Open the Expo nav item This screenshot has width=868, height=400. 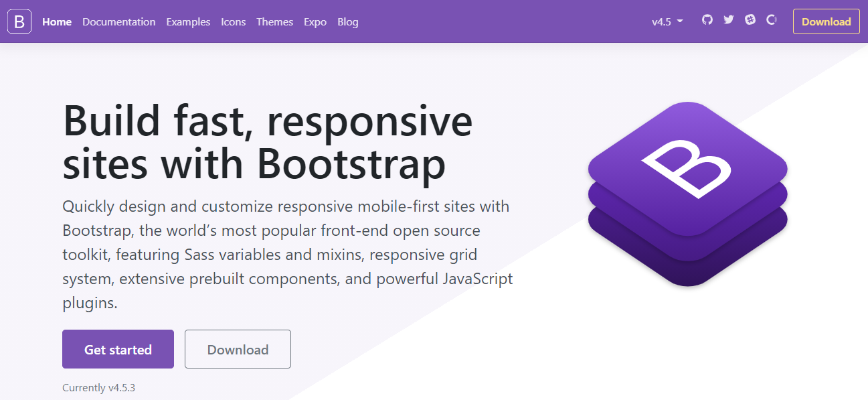coord(315,21)
